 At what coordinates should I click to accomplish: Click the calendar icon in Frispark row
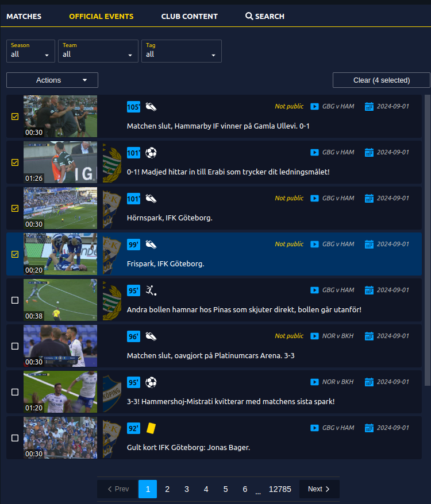point(369,245)
